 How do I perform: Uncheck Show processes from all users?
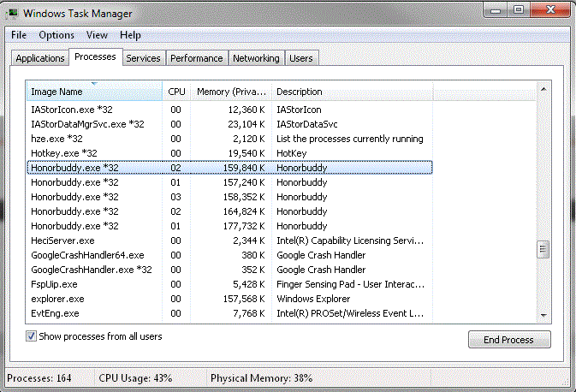click(x=31, y=336)
